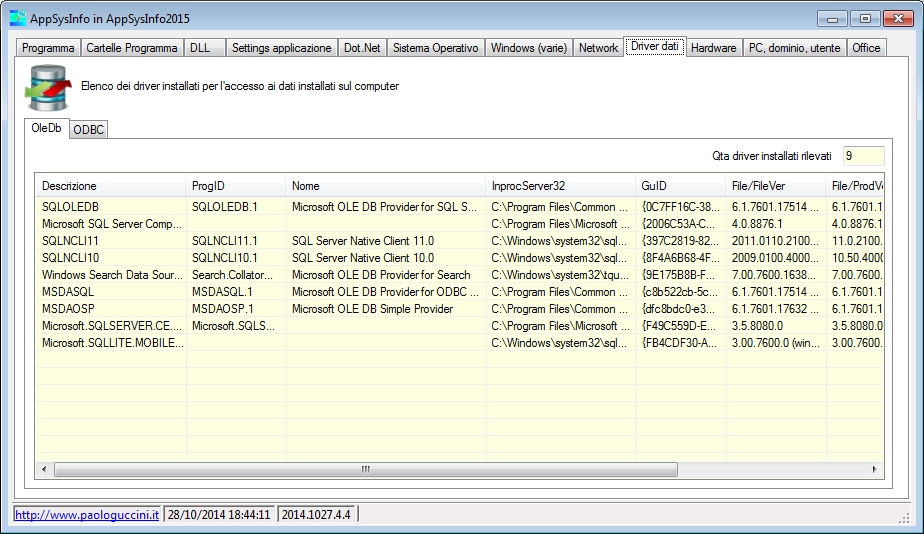Switch to the Office tab
Image resolution: width=924 pixels, height=534 pixels.
click(866, 48)
